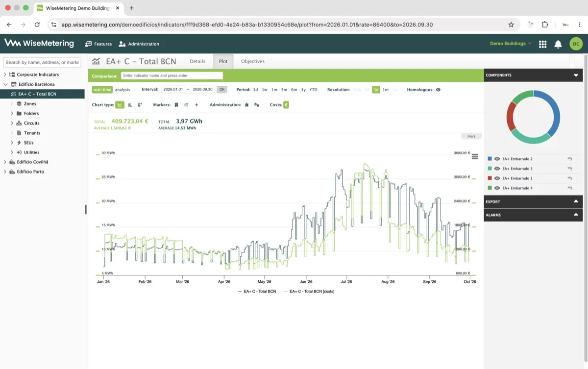Expand the Corporate Indicators tree node

pos(5,74)
